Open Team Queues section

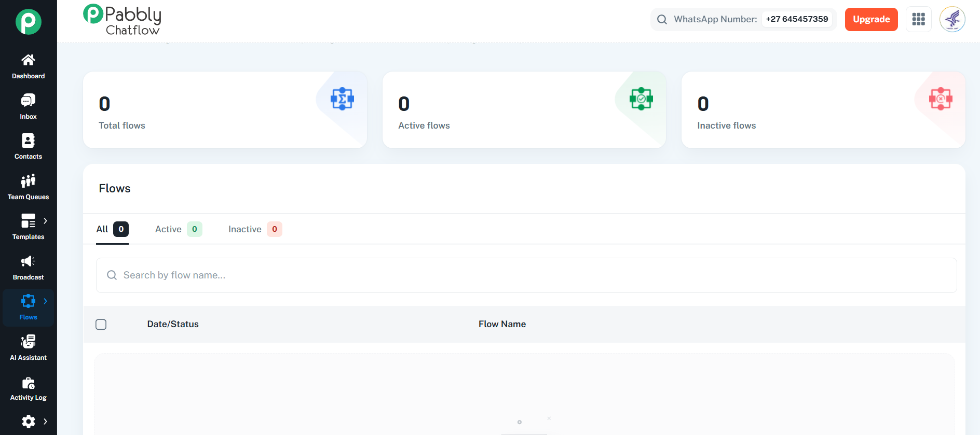[x=28, y=187]
